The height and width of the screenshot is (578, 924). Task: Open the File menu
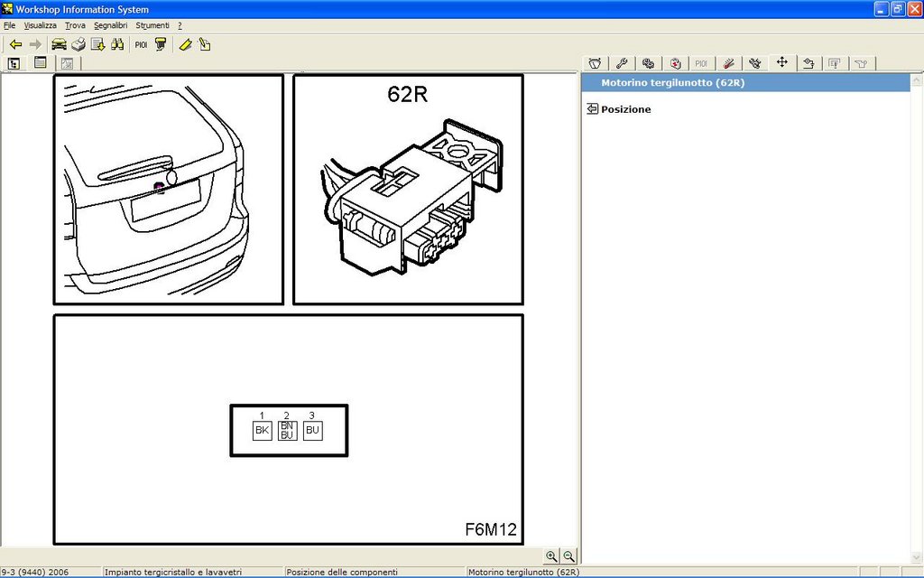pos(9,25)
